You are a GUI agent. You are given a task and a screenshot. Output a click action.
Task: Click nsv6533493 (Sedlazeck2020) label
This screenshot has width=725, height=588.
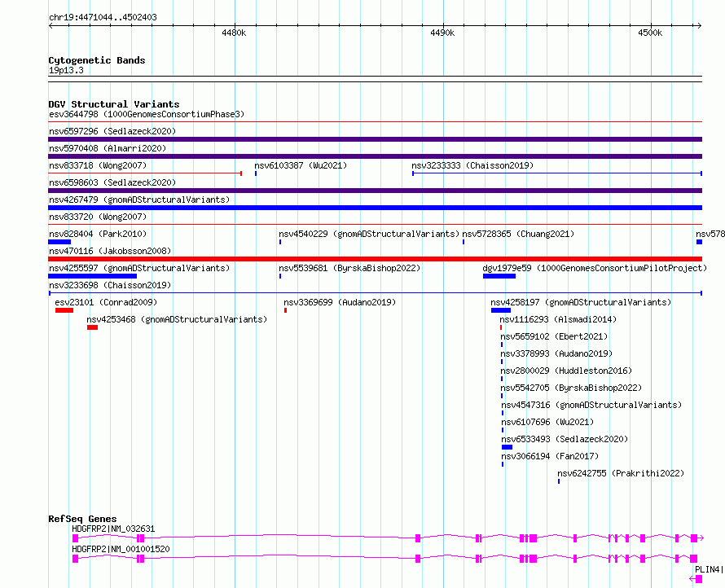pos(565,439)
